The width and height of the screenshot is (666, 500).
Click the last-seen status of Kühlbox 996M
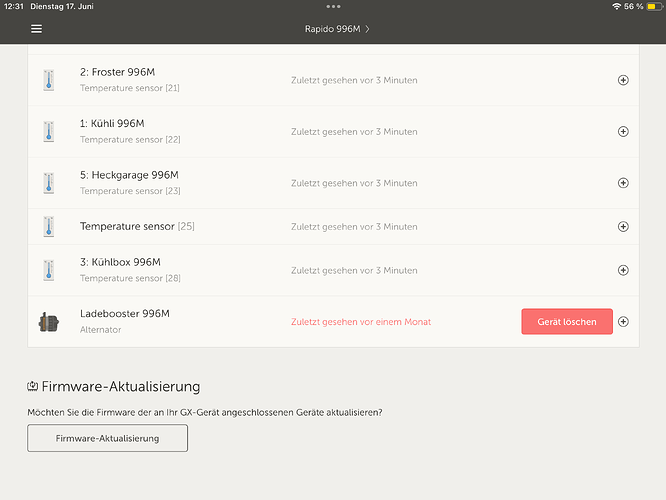coord(354,271)
